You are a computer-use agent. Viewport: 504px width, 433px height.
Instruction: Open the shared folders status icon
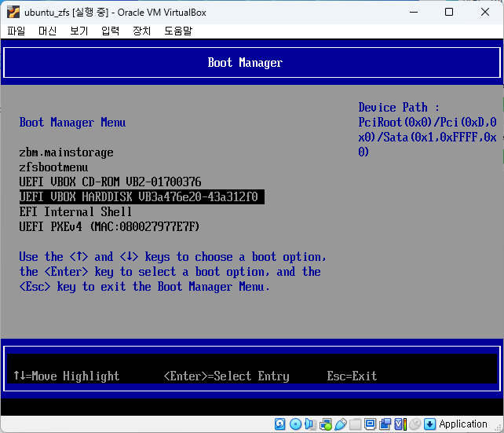(355, 424)
